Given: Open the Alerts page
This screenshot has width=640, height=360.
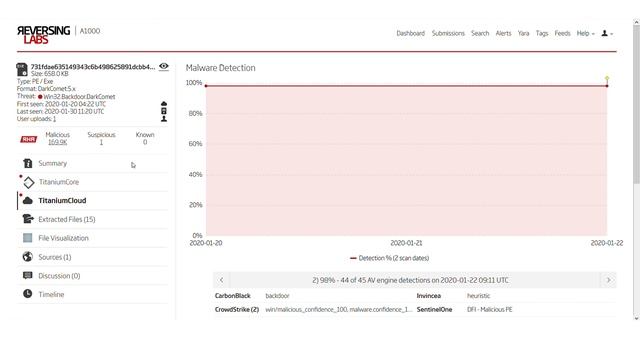Looking at the screenshot, I should 503,33.
